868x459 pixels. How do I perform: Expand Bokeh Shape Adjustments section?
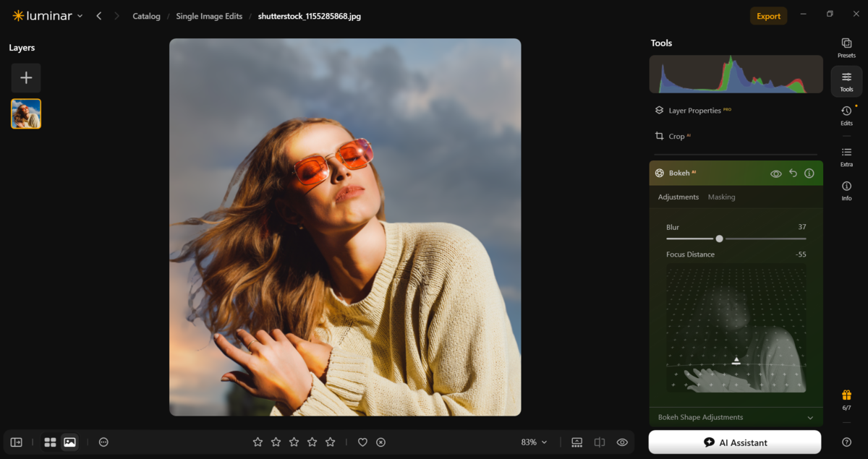(736, 417)
